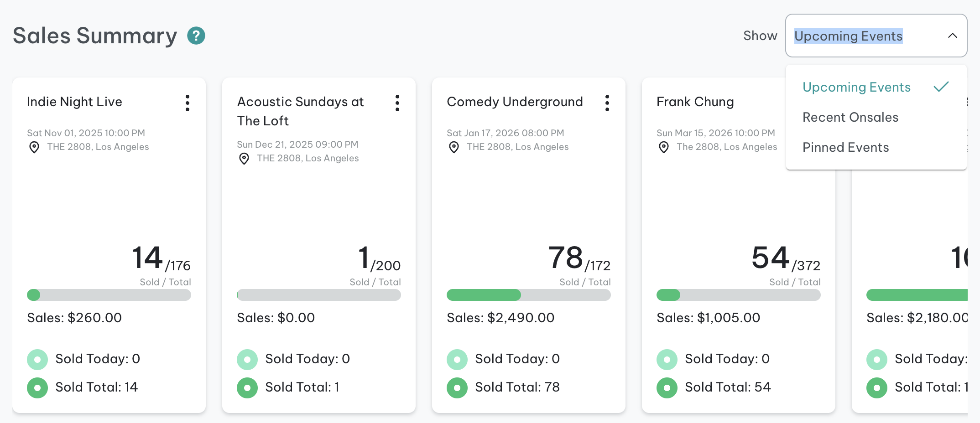The width and height of the screenshot is (980, 423).
Task: Click Sold Total: 54 text
Action: [728, 387]
